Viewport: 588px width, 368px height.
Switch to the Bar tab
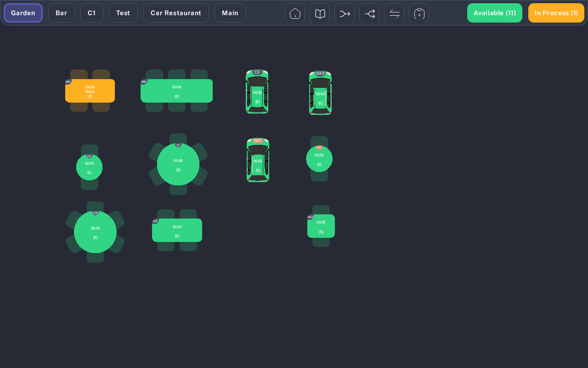tap(62, 13)
